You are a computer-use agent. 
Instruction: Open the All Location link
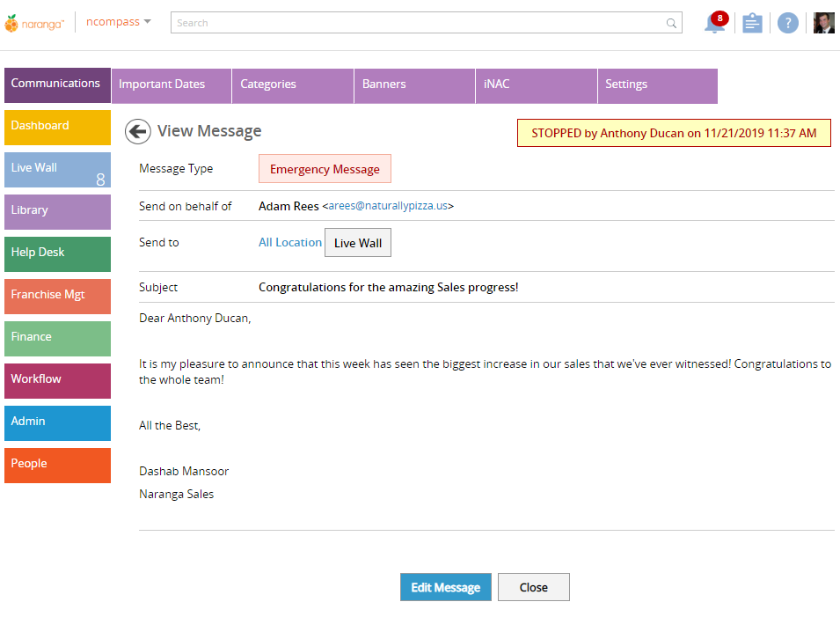[289, 242]
